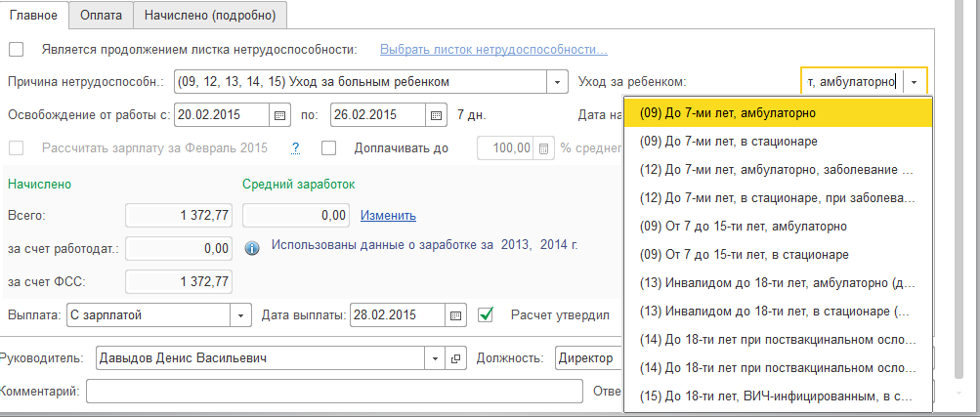Open the 'Начислено (подробно)' tab
The image size is (980, 417).
pos(209,15)
